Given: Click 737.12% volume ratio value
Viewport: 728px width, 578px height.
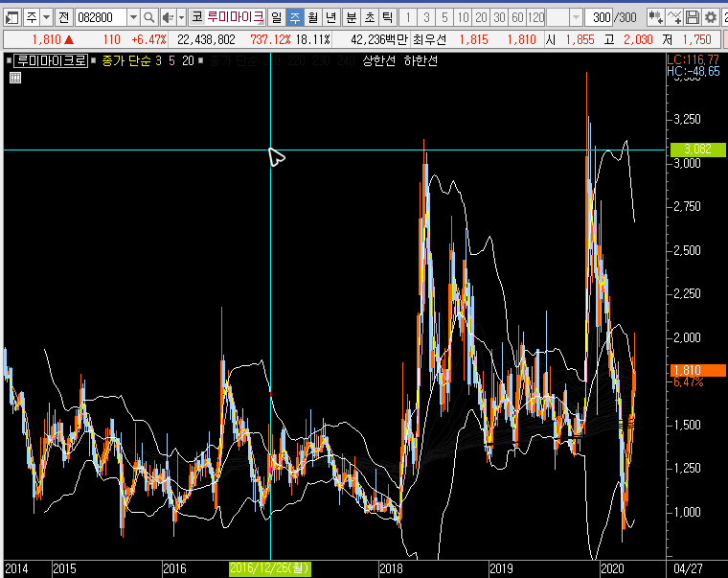Looking at the screenshot, I should click(271, 39).
